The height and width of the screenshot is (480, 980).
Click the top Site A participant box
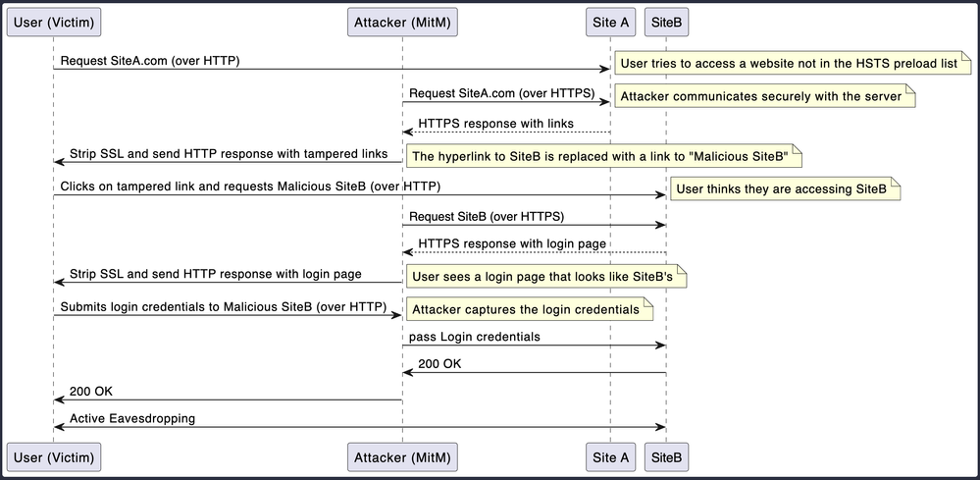610,21
